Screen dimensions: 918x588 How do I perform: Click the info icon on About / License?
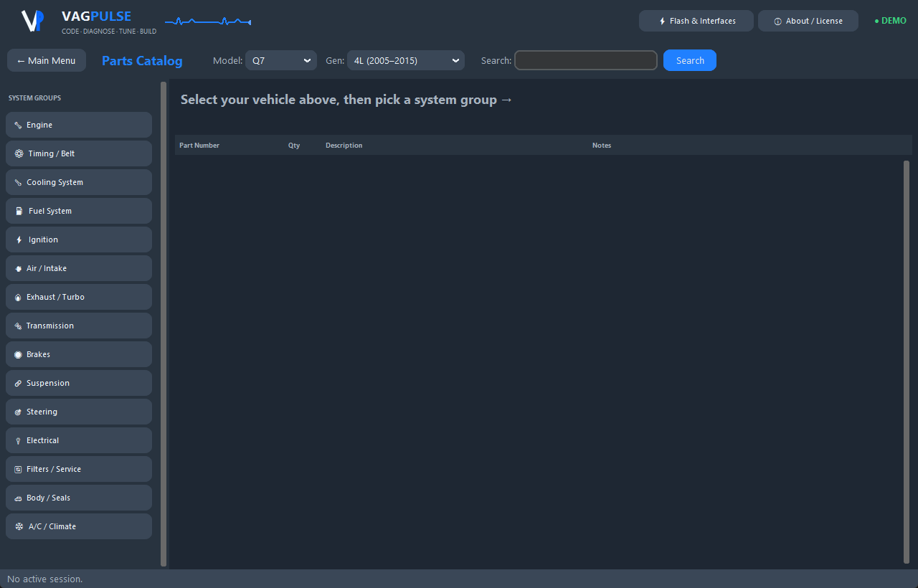[777, 21]
